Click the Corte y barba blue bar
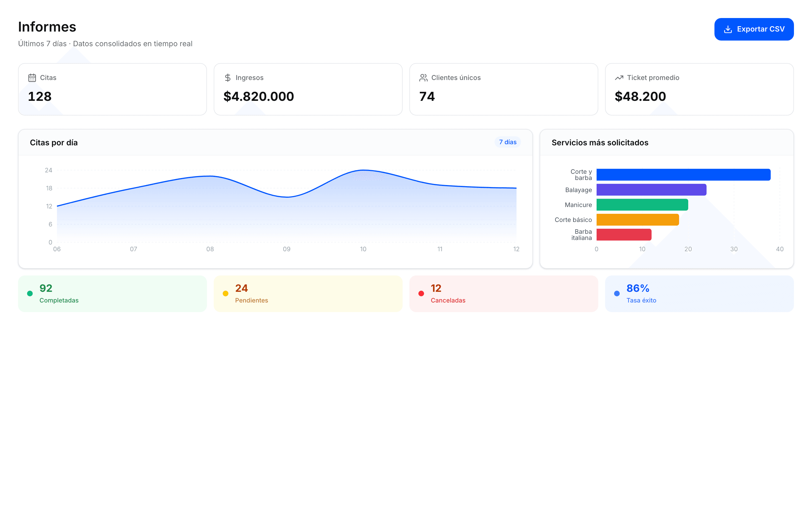 (x=683, y=175)
